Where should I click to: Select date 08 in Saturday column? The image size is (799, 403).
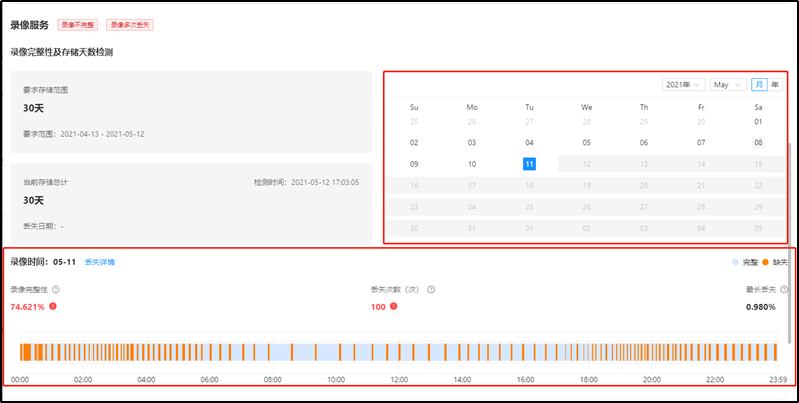758,143
